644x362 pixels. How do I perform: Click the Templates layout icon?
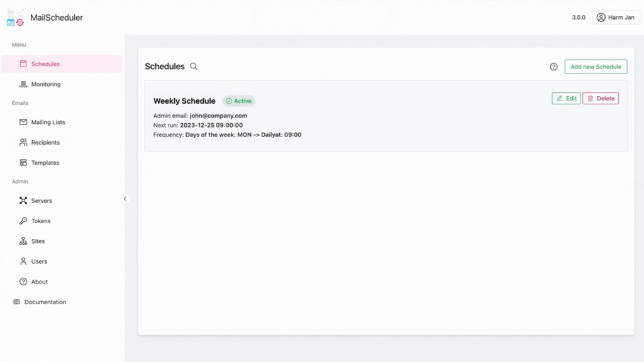23,163
